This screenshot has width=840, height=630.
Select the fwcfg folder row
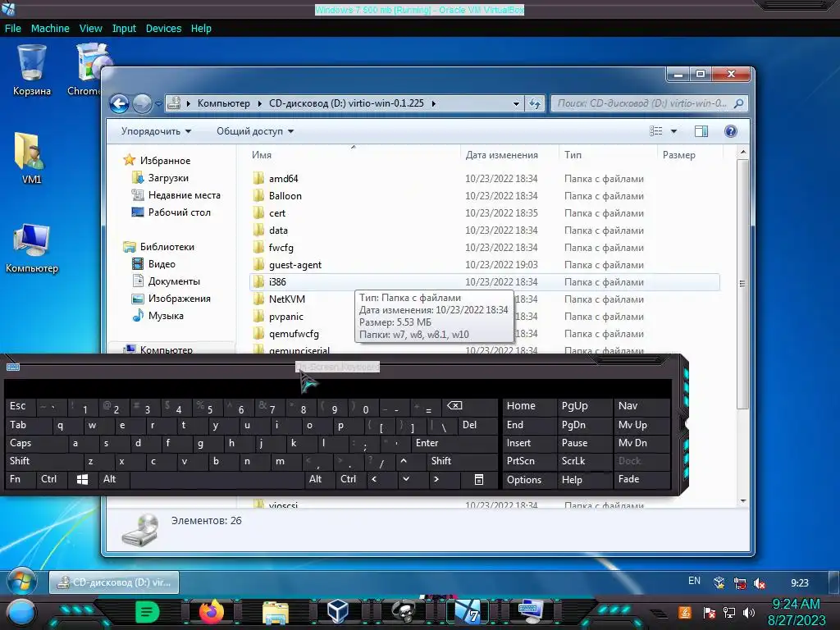coord(484,248)
